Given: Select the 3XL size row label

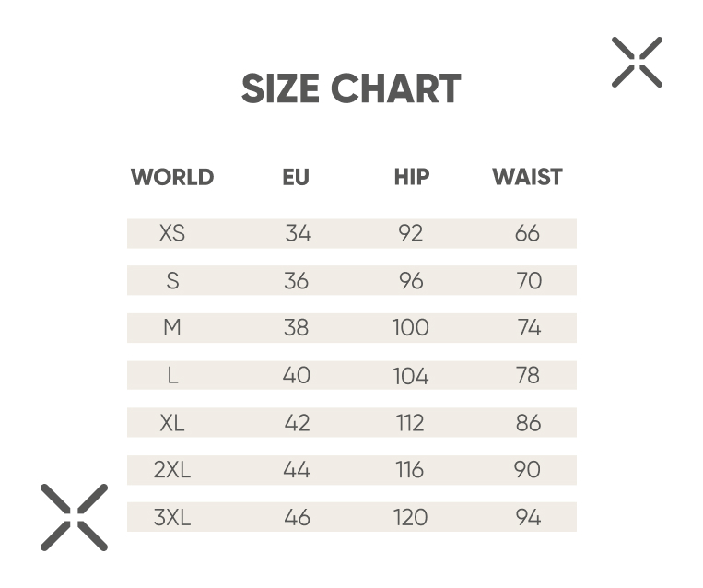Looking at the screenshot, I should tap(172, 518).
